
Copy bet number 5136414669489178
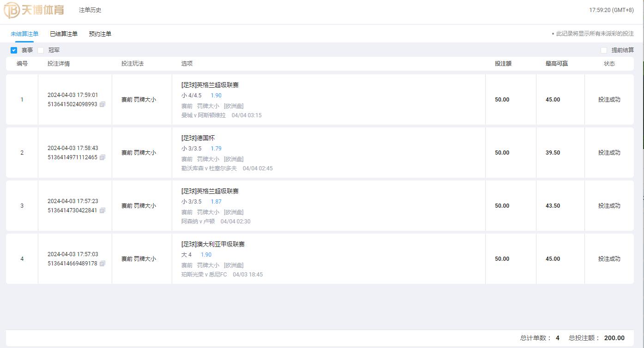pyautogui.click(x=102, y=264)
